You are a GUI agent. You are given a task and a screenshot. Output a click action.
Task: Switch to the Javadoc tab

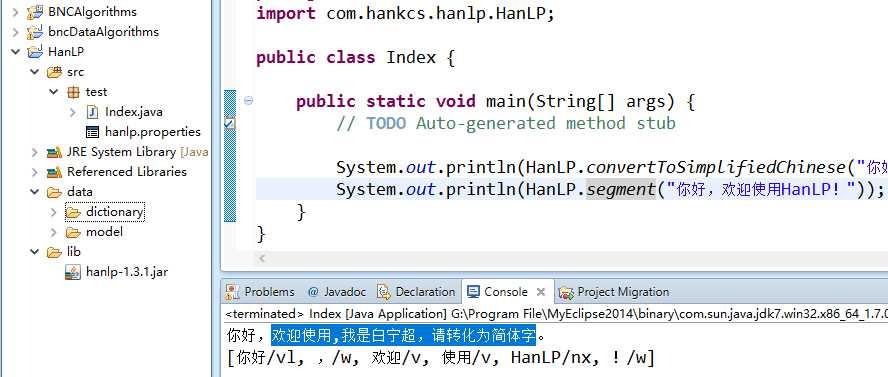coord(337,292)
